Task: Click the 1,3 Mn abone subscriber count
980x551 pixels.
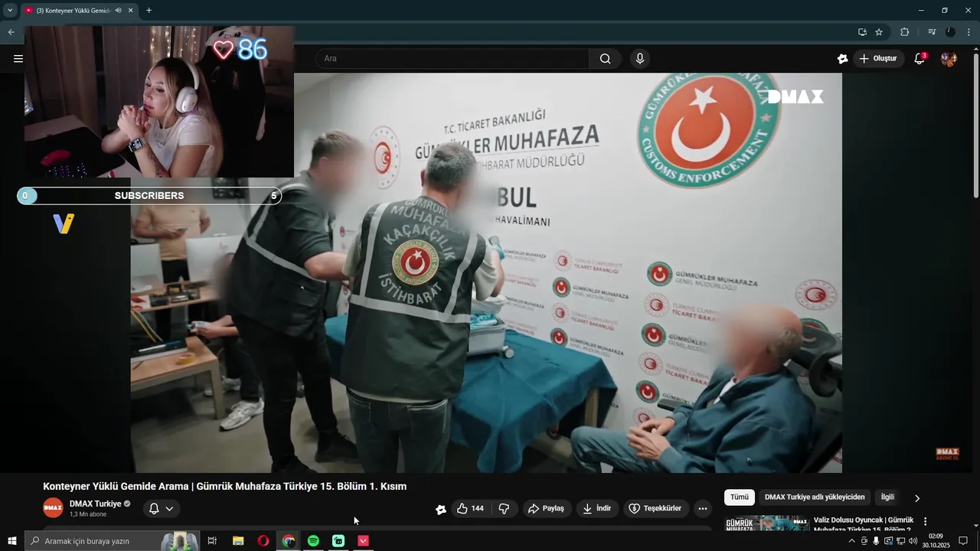Action: click(x=88, y=514)
